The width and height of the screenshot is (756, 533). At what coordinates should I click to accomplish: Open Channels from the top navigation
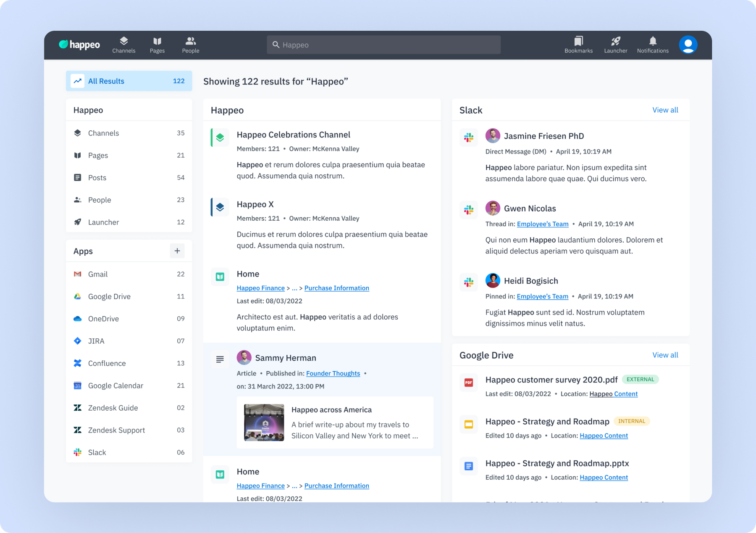[x=123, y=45]
